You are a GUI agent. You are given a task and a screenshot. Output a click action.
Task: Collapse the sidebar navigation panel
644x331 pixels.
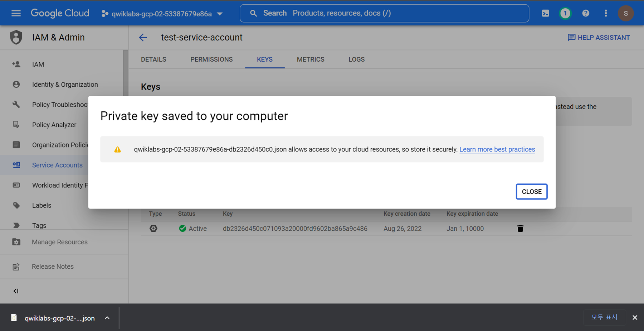[x=16, y=291]
